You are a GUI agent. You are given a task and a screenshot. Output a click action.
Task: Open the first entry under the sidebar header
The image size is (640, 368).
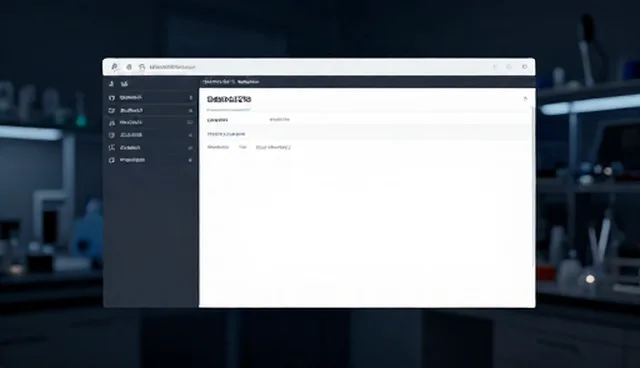(x=150, y=98)
